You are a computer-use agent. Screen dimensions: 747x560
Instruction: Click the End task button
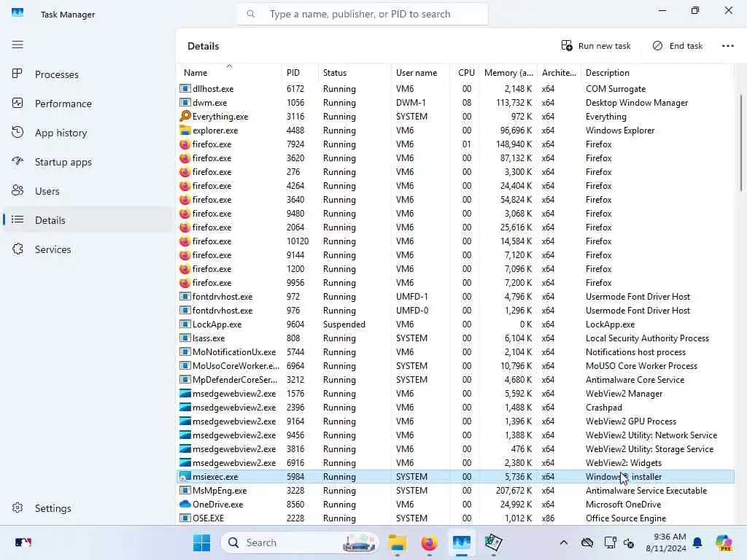678,46
